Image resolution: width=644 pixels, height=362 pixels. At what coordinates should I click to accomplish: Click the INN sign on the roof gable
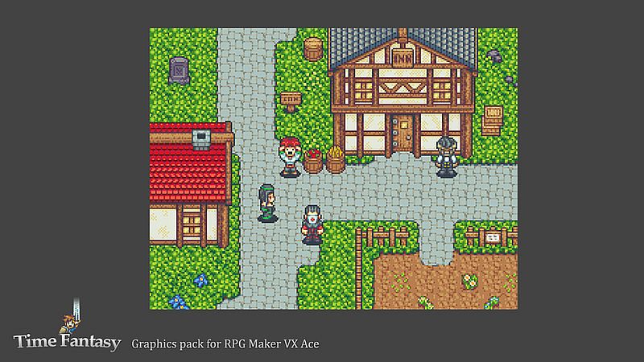point(402,58)
